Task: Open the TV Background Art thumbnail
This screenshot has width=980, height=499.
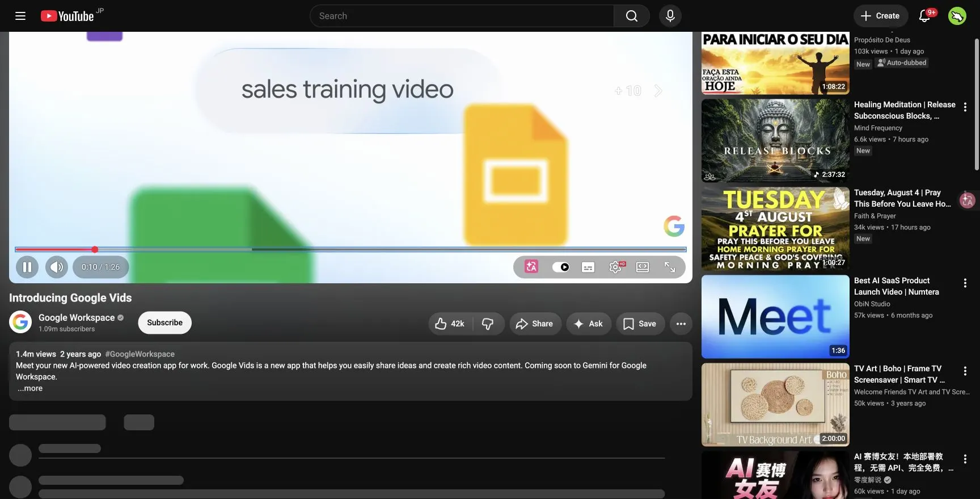Action: (x=775, y=405)
